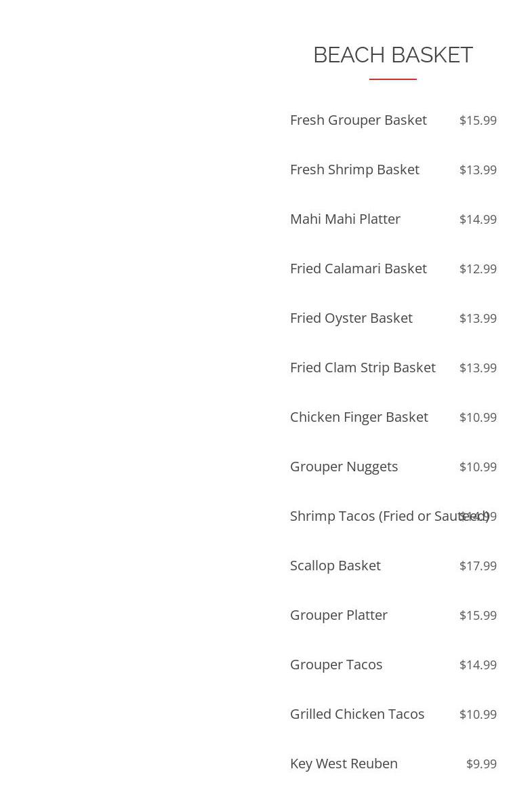Click the price next to Mahi Mahi Platter
The width and height of the screenshot is (532, 790).
click(x=478, y=219)
